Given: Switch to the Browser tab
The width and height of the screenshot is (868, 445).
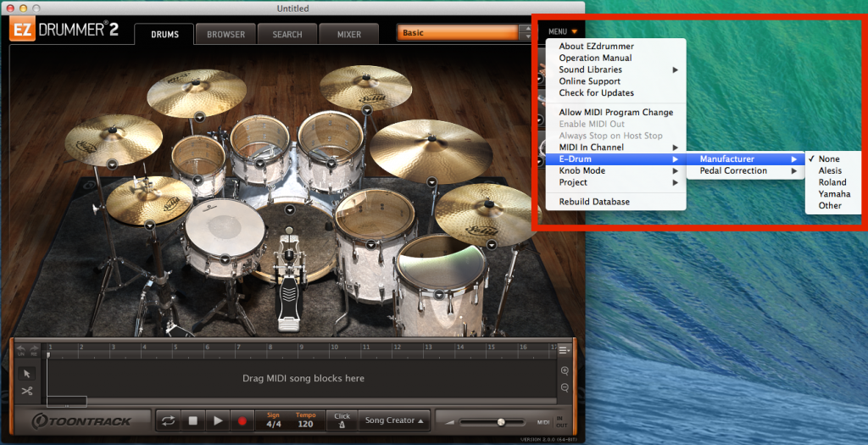Looking at the screenshot, I should [226, 35].
